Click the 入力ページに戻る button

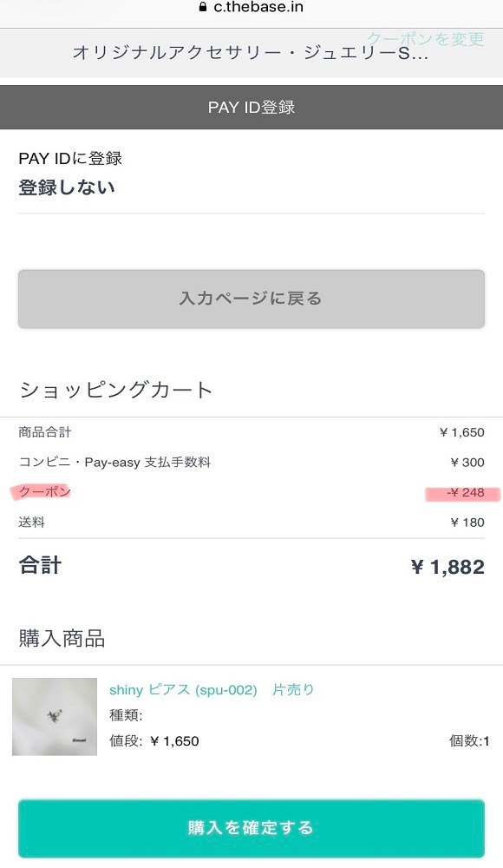251,299
